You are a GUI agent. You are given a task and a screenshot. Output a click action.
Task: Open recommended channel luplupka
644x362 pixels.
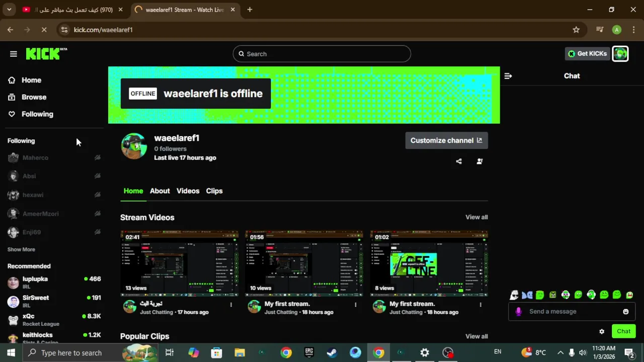(54, 282)
